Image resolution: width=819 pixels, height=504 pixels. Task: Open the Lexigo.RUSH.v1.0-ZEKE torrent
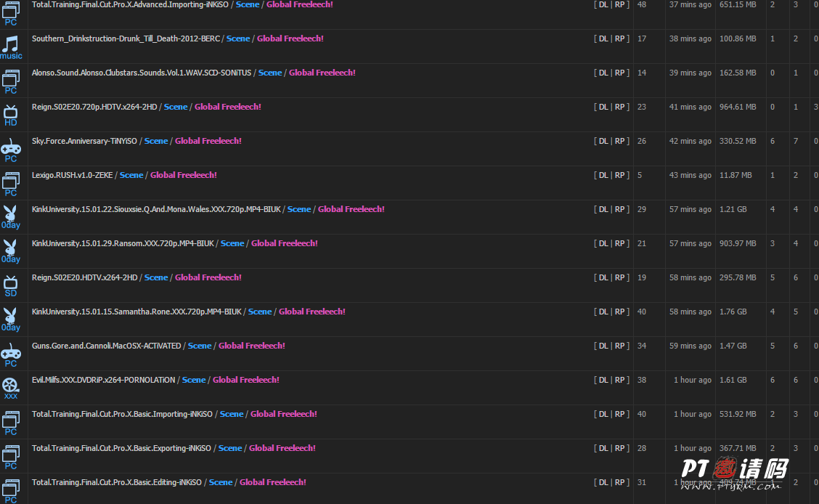coord(72,175)
